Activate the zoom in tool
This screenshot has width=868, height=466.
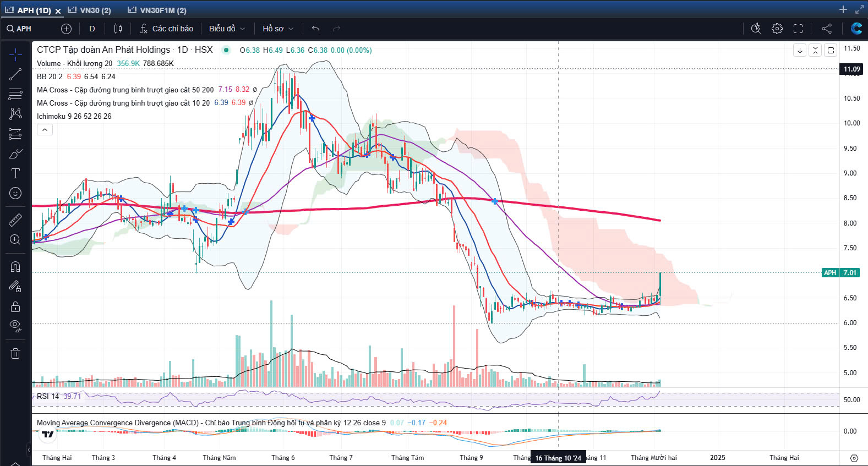[x=15, y=240]
